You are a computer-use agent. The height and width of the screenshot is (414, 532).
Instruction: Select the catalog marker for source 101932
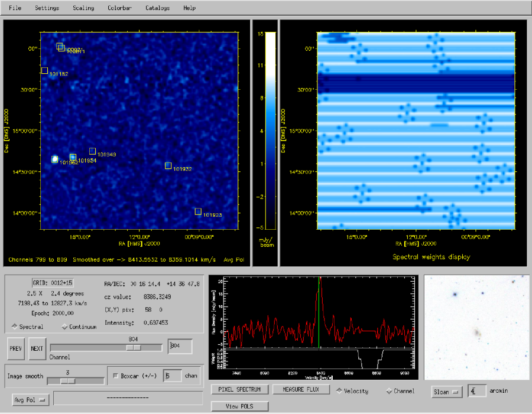coord(168,165)
